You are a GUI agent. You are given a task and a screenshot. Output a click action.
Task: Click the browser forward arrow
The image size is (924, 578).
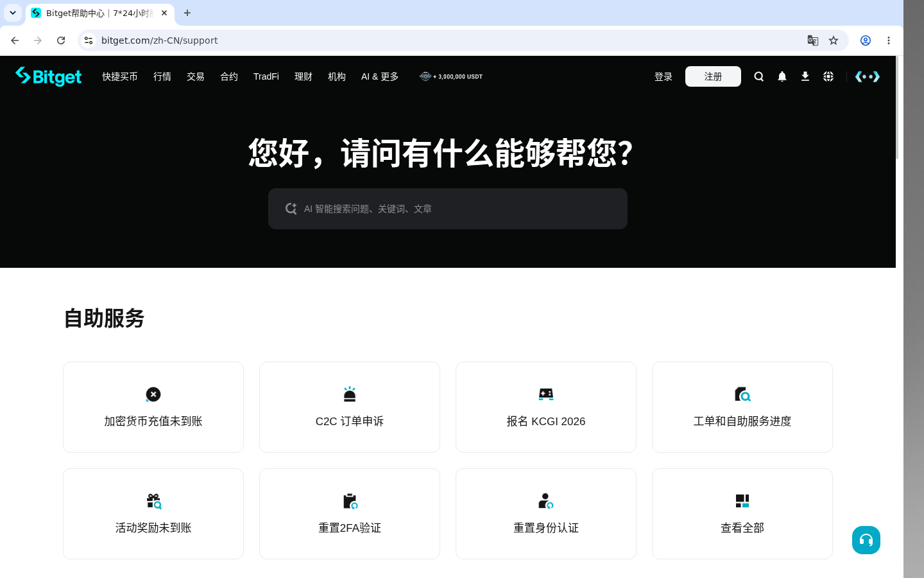coord(38,40)
